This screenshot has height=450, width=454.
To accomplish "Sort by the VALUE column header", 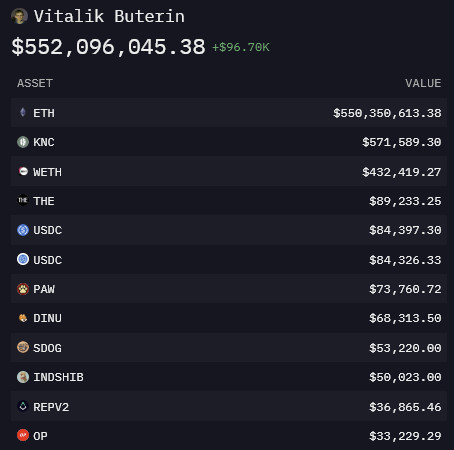I will click(x=423, y=83).
